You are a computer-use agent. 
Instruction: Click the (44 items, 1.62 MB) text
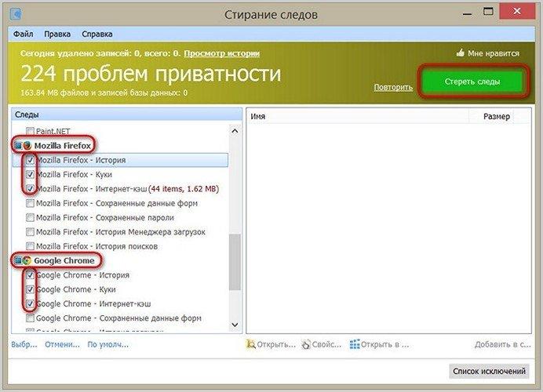click(x=184, y=189)
